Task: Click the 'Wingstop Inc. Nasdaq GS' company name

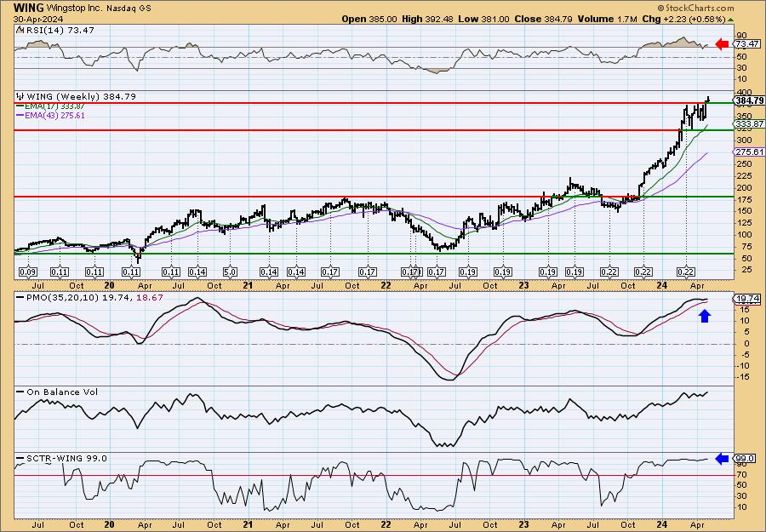Action: click(99, 9)
